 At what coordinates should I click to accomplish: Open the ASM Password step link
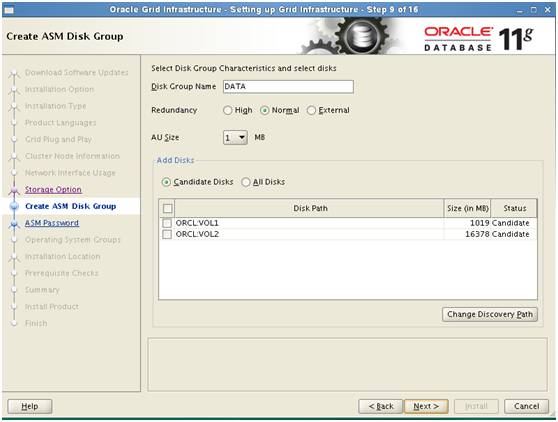click(x=52, y=223)
